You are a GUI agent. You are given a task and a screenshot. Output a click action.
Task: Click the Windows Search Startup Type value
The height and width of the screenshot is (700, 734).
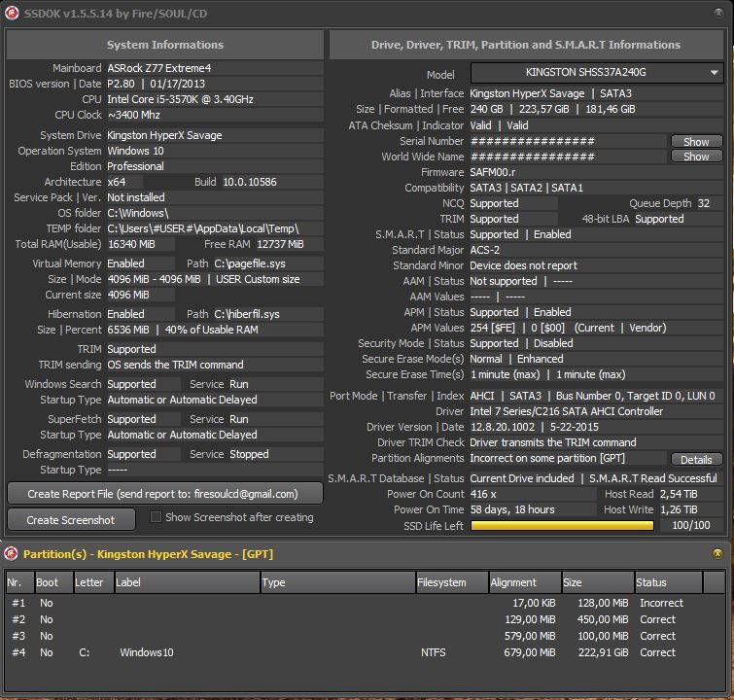pyautogui.click(x=182, y=400)
